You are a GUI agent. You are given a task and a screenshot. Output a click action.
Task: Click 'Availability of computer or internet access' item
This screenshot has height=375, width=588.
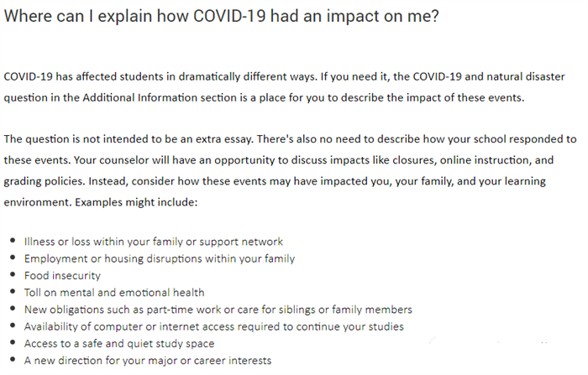click(213, 326)
